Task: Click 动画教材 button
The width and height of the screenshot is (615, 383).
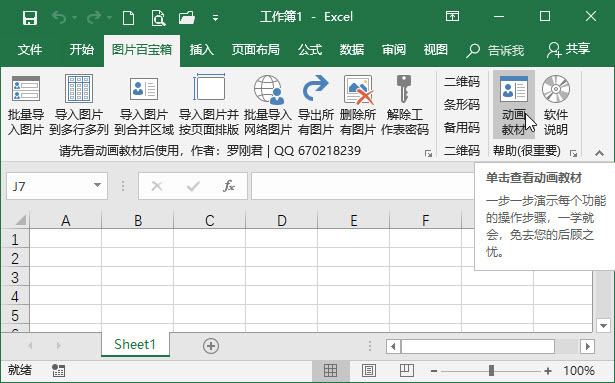Action: tap(514, 105)
